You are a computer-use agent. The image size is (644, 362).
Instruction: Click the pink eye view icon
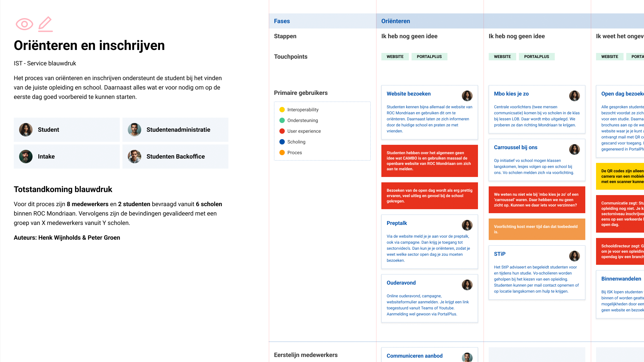coord(24,24)
